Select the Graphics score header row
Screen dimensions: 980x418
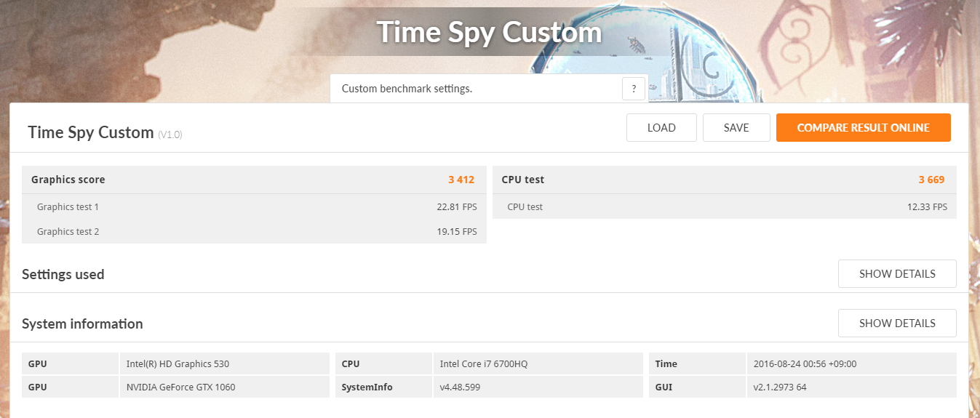pyautogui.click(x=254, y=180)
